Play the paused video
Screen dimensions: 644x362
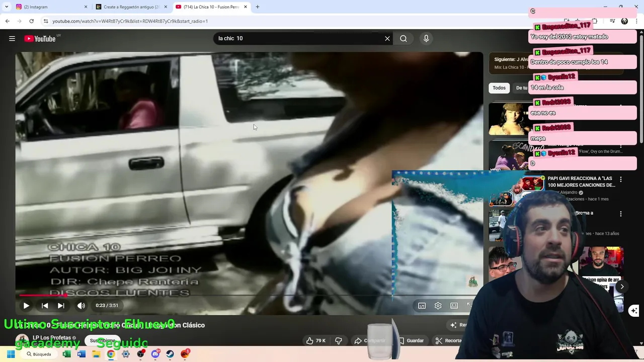(x=26, y=305)
